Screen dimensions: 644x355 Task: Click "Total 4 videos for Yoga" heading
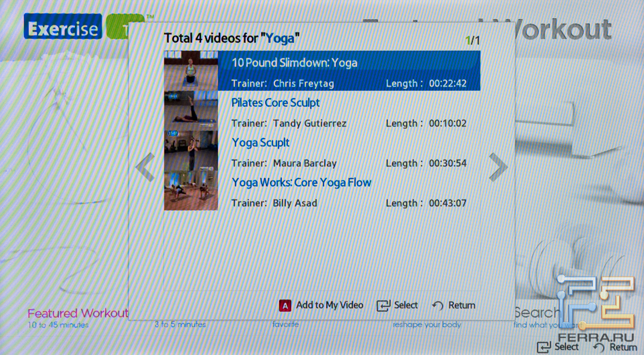pyautogui.click(x=231, y=38)
